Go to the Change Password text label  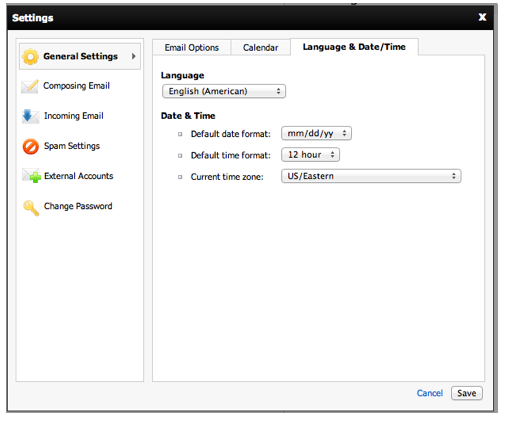tap(78, 206)
